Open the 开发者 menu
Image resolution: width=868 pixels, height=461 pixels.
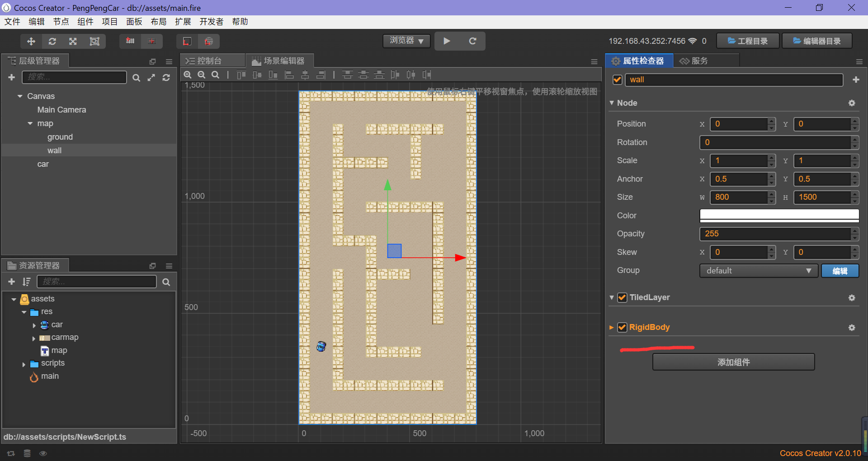(x=212, y=22)
